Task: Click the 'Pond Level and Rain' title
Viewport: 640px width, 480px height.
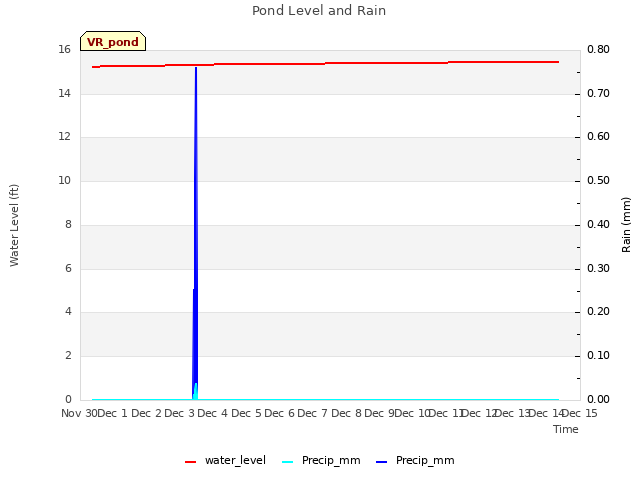Action: click(319, 11)
